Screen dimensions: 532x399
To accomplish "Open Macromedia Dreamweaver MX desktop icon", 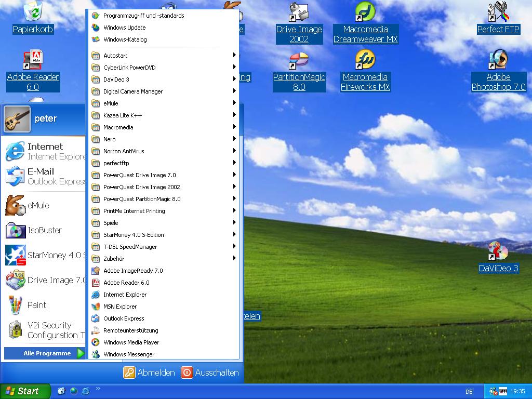I will point(365,12).
